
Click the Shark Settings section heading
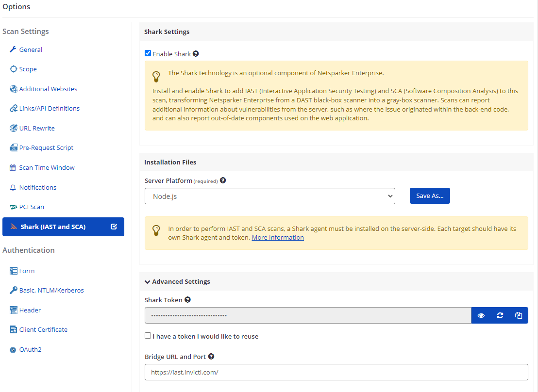167,32
